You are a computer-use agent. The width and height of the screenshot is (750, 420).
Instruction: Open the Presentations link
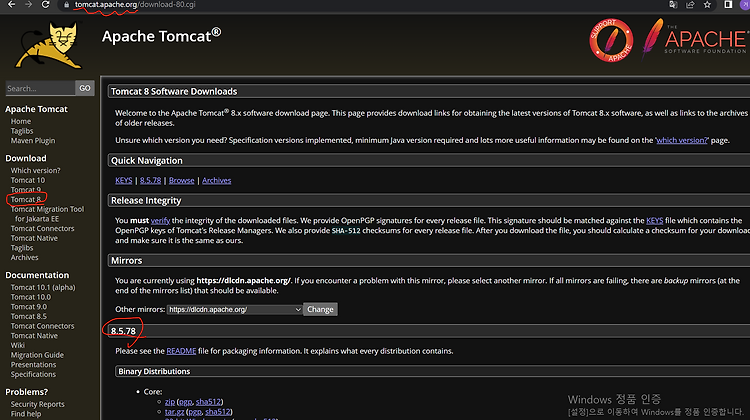point(33,365)
